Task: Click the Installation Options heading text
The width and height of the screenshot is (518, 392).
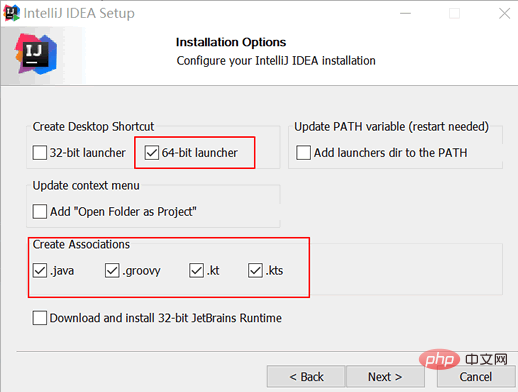Action: (x=231, y=42)
